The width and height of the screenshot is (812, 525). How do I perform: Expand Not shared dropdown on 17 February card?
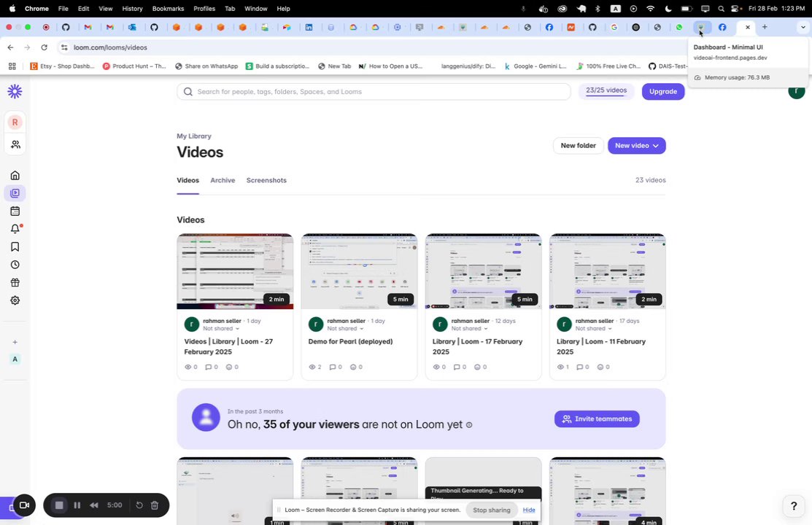coord(469,329)
